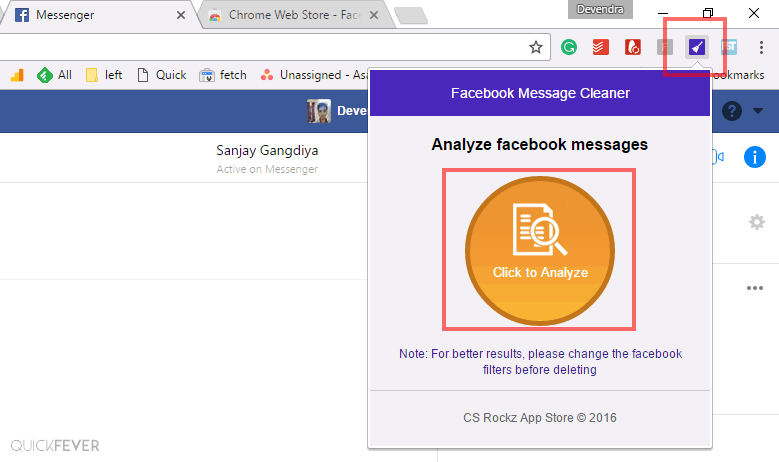Click the blue conversation info icon

click(x=755, y=157)
